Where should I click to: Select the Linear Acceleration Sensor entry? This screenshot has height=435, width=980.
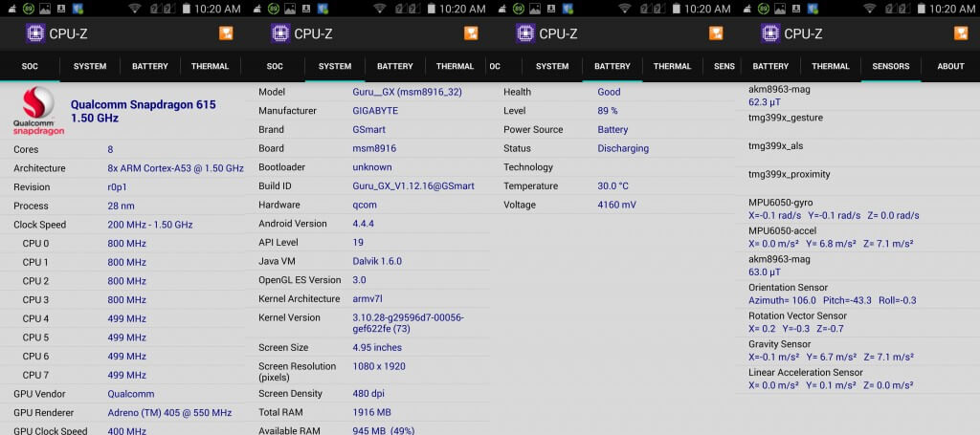coord(857,379)
